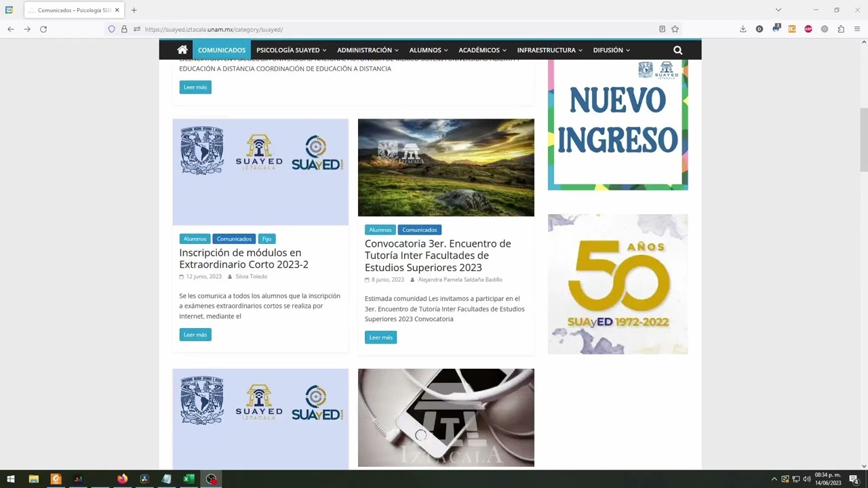
Task: Open the extension with badge 3
Action: (776, 28)
